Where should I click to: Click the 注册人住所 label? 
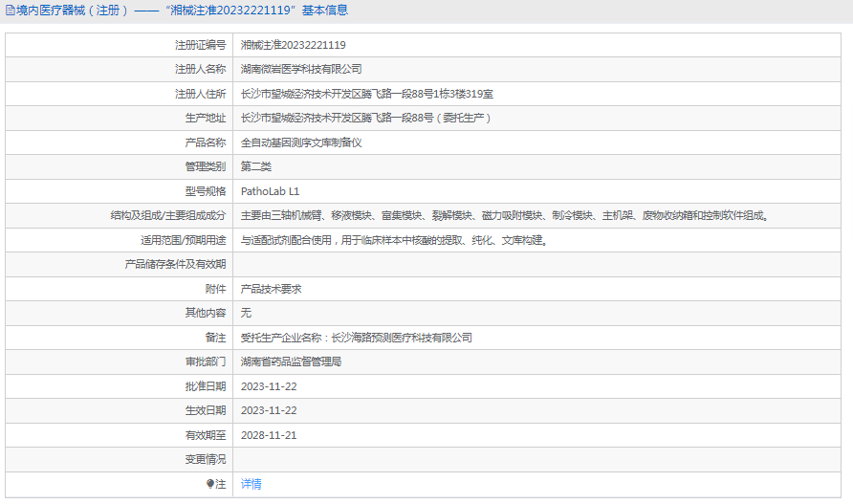coord(200,94)
